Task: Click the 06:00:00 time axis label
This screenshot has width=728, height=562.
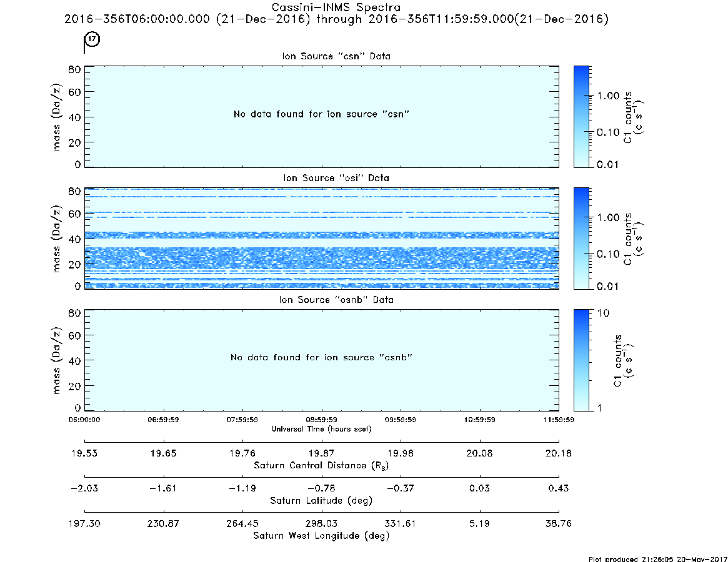Action: click(84, 420)
